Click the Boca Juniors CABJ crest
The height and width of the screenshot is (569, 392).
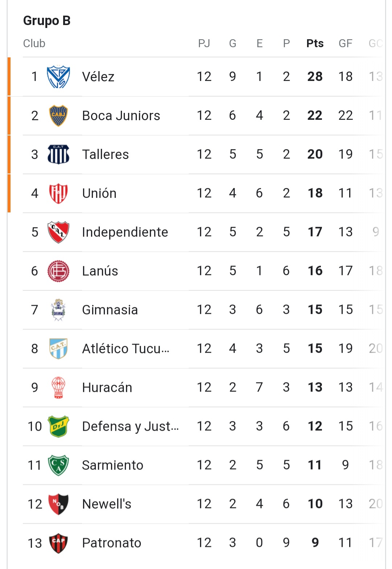point(58,115)
